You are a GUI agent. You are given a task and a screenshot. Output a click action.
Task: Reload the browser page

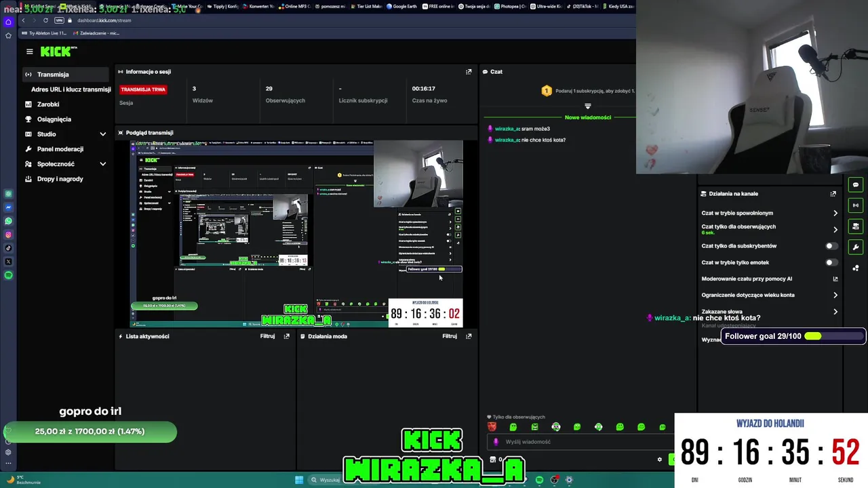pos(45,20)
